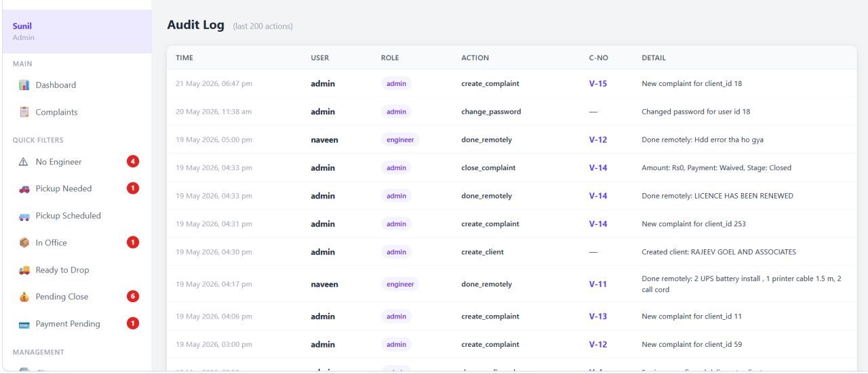Image resolution: width=868 pixels, height=374 pixels.
Task: Open complaint V-11 link
Action: click(x=598, y=285)
